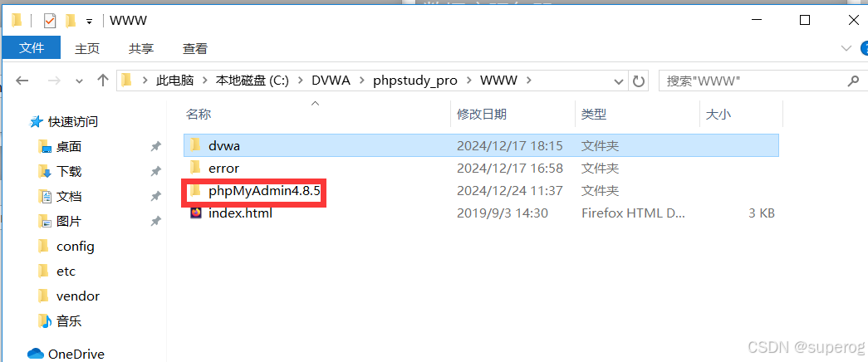Go back with the left arrow
The width and height of the screenshot is (868, 362).
22,81
